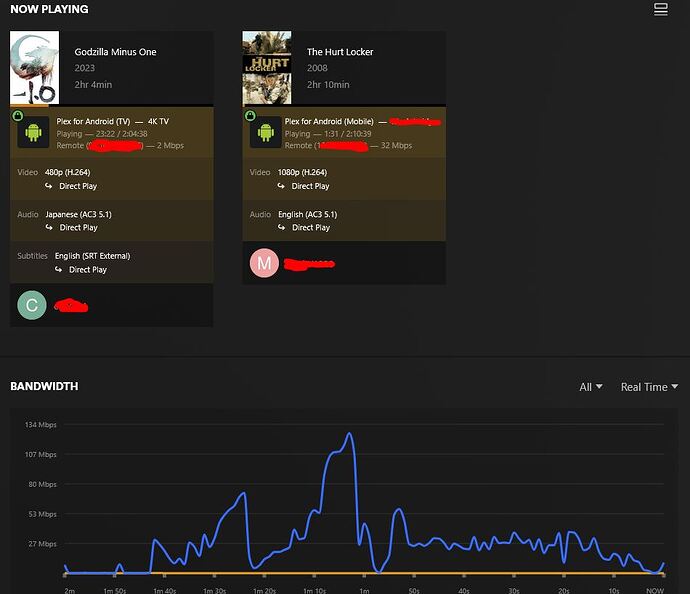Click the Android icon for Plex for Android (TV)
The height and width of the screenshot is (594, 690).
[33, 132]
